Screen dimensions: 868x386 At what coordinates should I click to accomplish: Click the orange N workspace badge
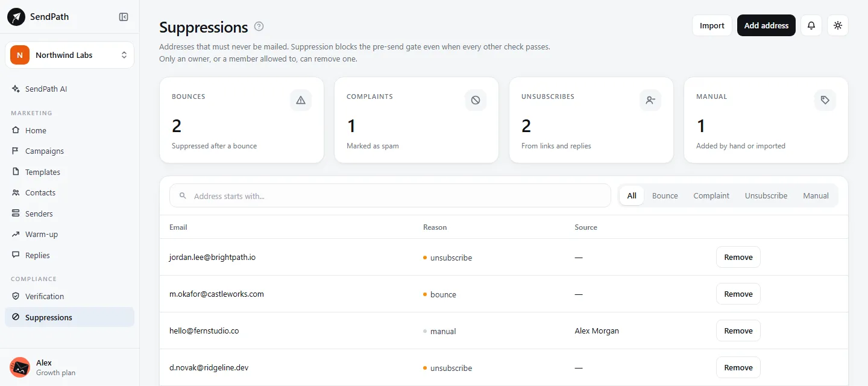tap(20, 55)
